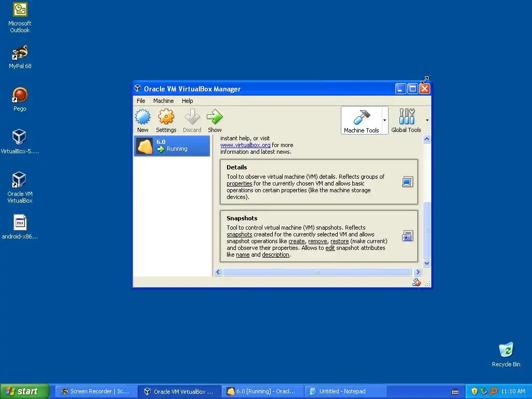Click the status bar notification icon
Image resolution: width=532 pixels, height=399 pixels.
coord(416,282)
